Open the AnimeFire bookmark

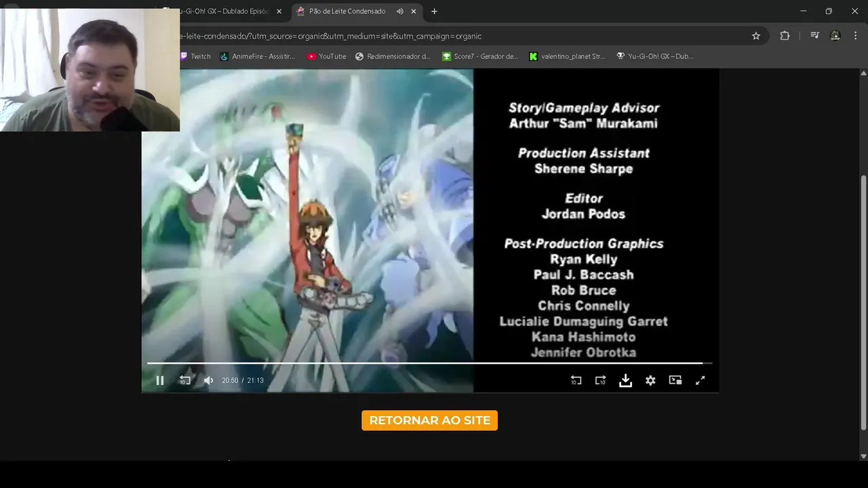point(258,56)
